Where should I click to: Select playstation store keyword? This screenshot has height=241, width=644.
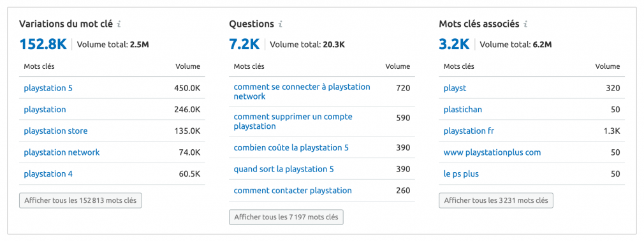(55, 131)
